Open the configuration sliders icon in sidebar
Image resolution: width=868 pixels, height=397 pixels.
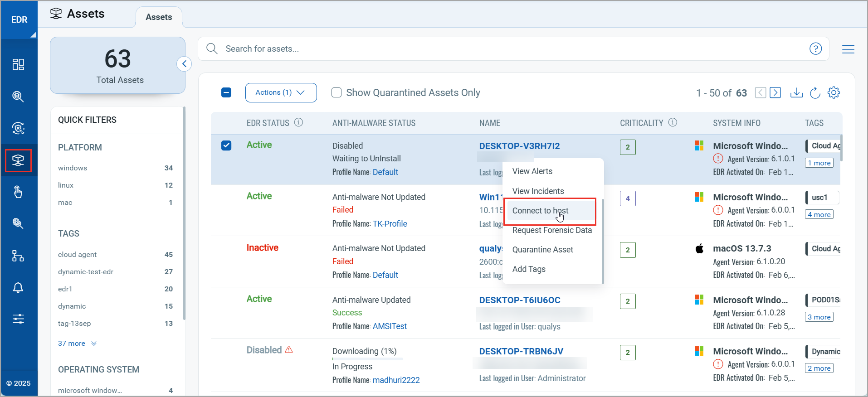[18, 319]
